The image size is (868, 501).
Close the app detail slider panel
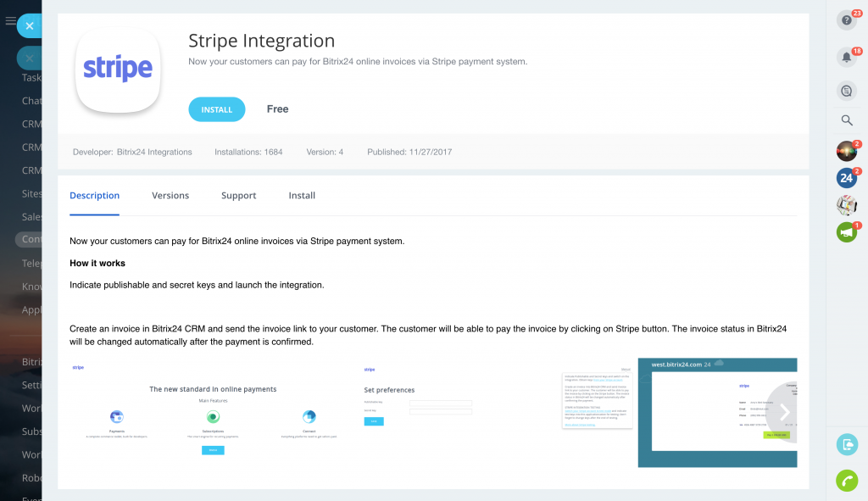30,26
